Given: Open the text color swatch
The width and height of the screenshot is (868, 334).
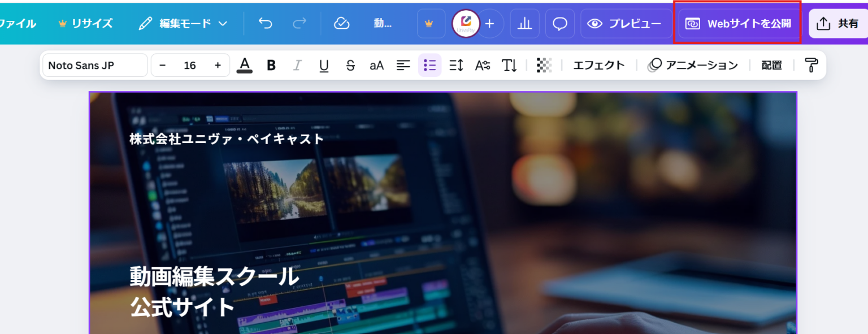Looking at the screenshot, I should [x=244, y=65].
